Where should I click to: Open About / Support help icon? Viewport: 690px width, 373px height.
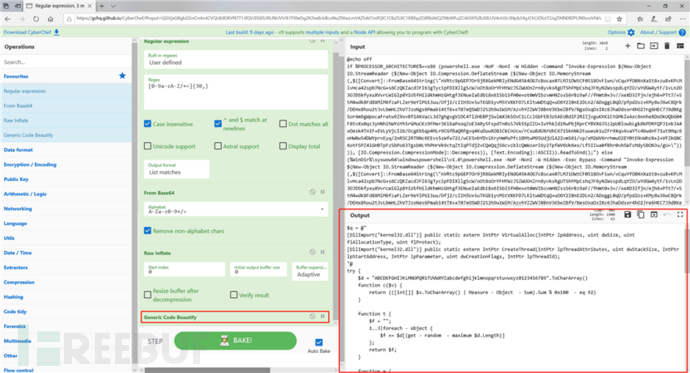[682, 32]
